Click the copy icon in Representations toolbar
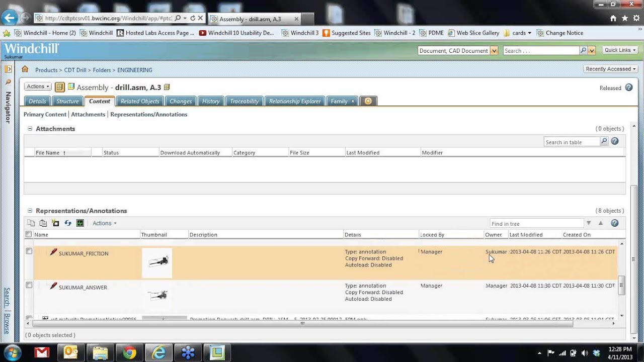The height and width of the screenshot is (362, 644). pyautogui.click(x=31, y=223)
